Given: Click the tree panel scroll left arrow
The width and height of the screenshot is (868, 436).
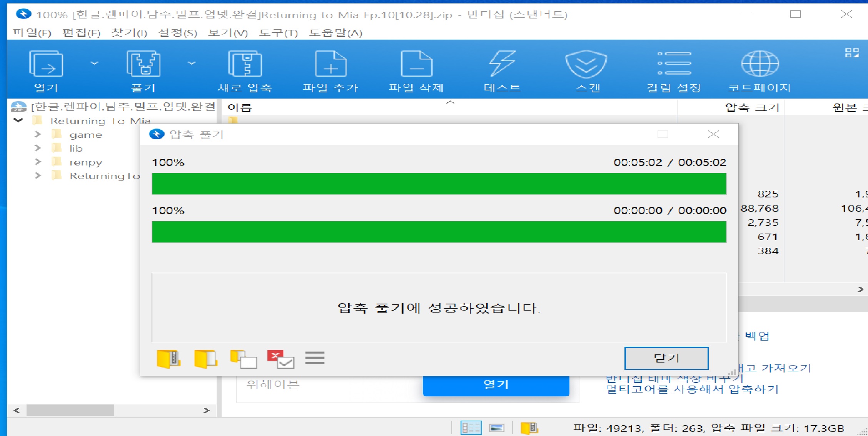Looking at the screenshot, I should pos(17,410).
